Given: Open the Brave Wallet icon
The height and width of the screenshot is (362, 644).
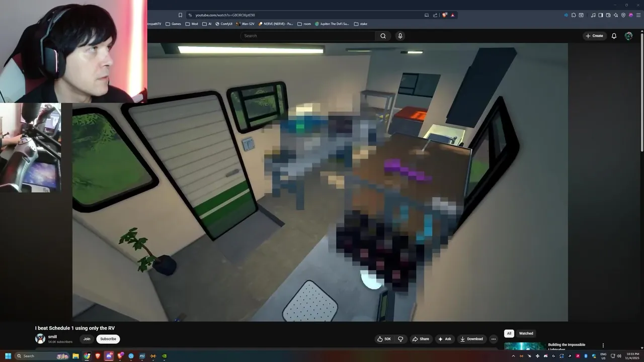Looking at the screenshot, I should 608,15.
